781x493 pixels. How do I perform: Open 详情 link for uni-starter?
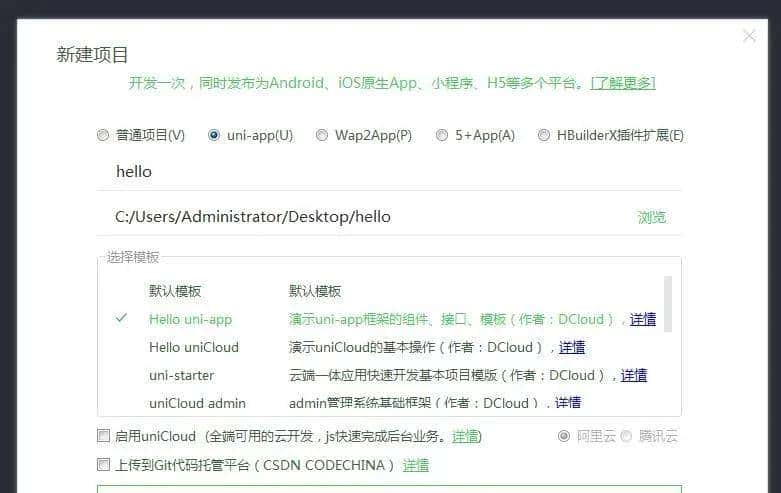[x=634, y=375]
